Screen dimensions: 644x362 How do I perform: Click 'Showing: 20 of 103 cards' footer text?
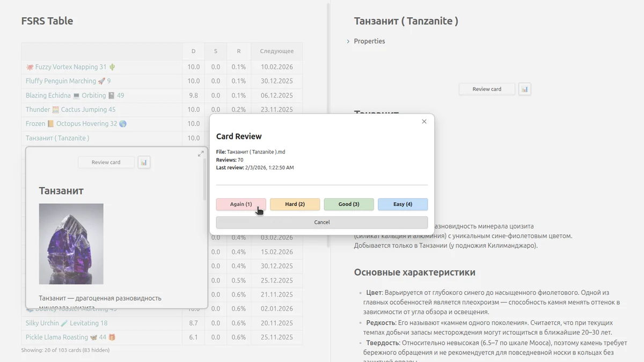click(65, 350)
